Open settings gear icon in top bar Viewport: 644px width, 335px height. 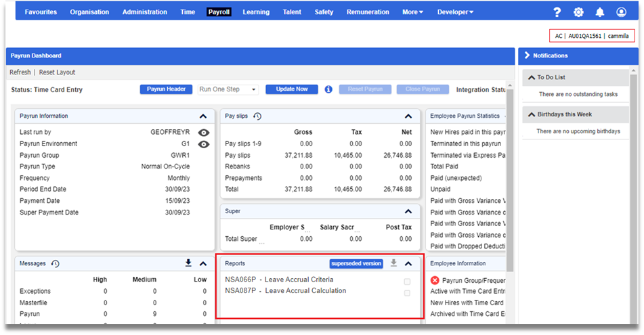(x=578, y=12)
